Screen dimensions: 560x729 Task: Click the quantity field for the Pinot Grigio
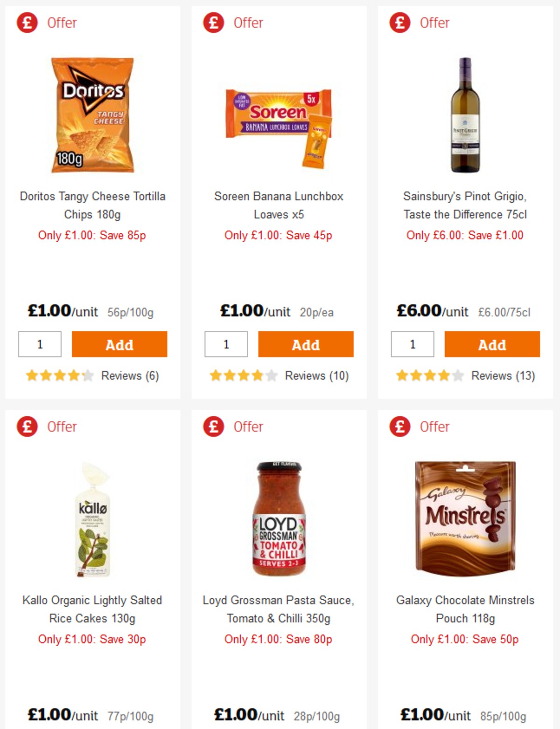[412, 344]
